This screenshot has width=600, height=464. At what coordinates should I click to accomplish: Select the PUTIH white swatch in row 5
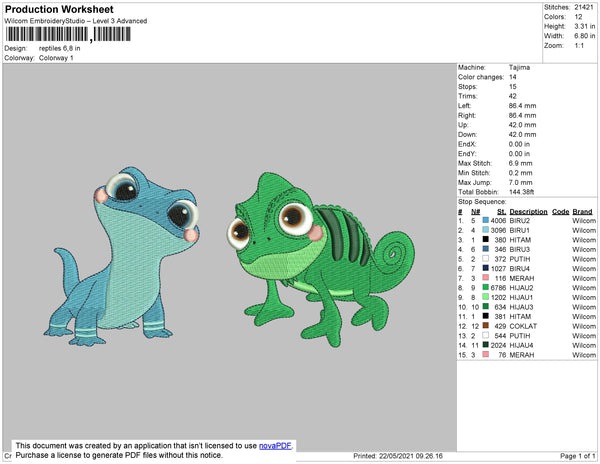pyautogui.click(x=486, y=259)
